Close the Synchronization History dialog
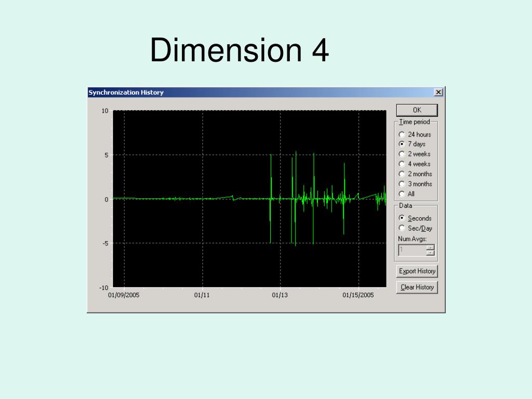Viewport: 532px width, 399px height. 438,92
